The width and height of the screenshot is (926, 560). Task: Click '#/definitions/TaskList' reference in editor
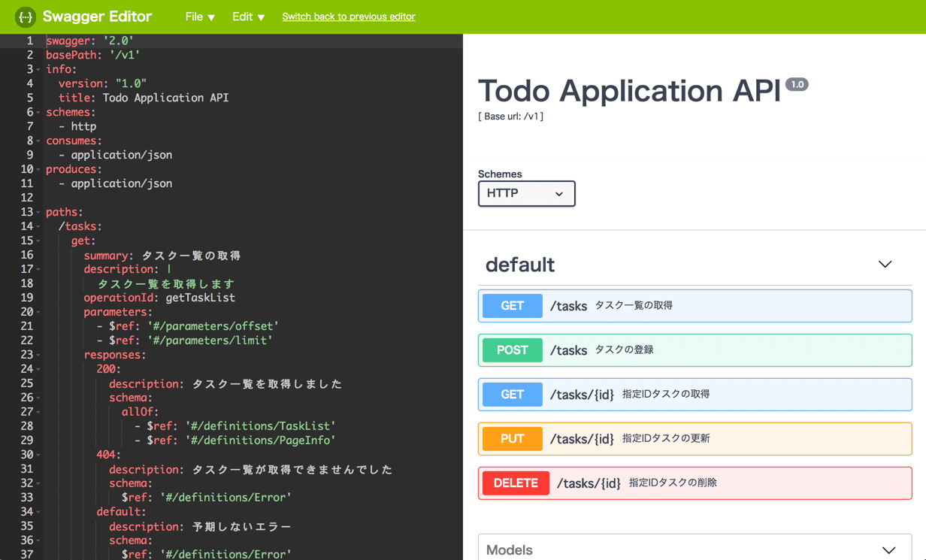pos(260,426)
